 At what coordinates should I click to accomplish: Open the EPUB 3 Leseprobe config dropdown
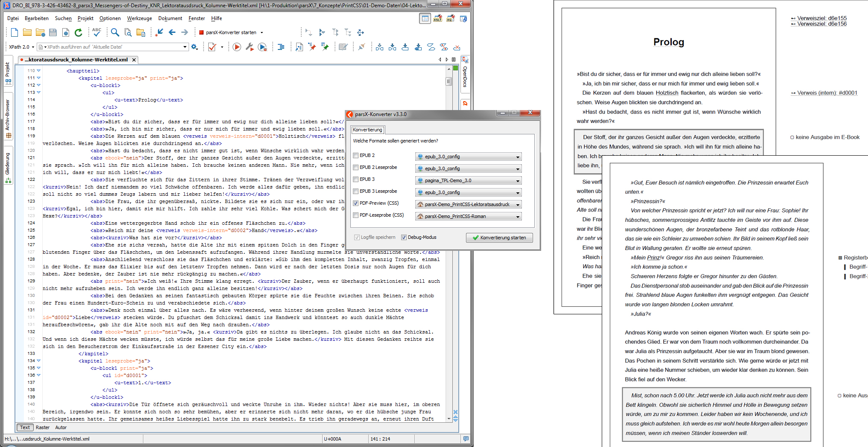pos(468,192)
